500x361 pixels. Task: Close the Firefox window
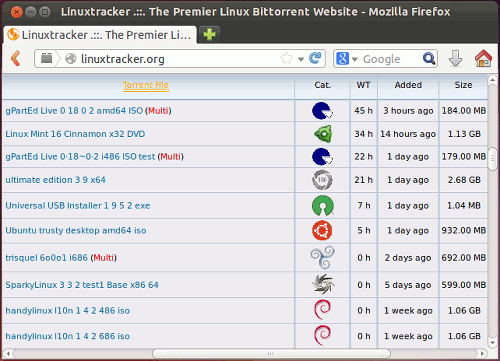[16, 12]
